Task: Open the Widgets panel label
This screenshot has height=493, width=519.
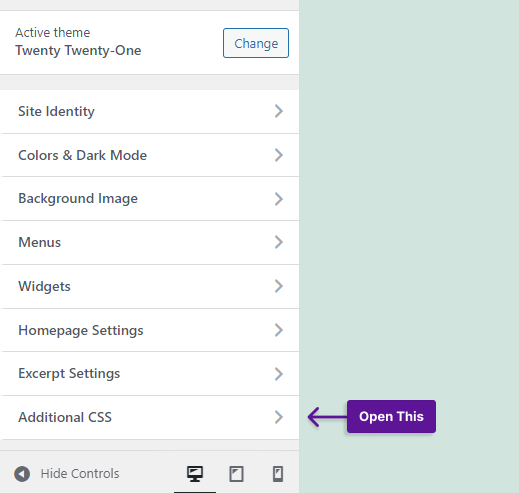Action: coord(44,287)
